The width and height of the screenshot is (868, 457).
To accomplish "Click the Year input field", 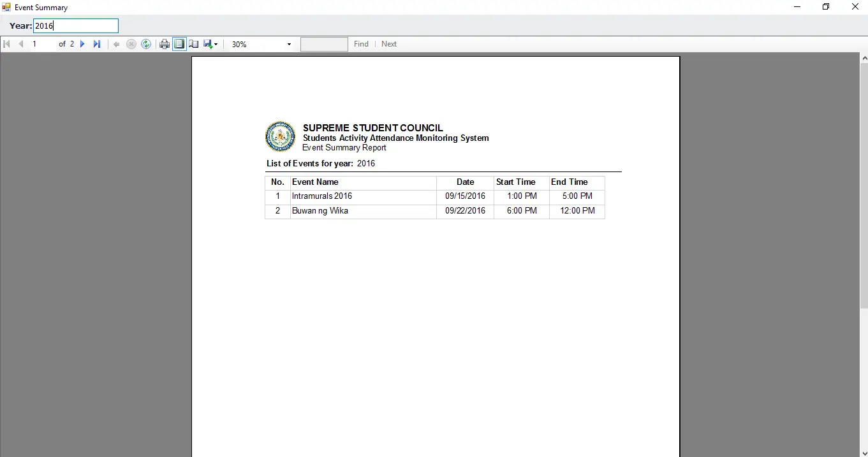I will click(x=76, y=26).
